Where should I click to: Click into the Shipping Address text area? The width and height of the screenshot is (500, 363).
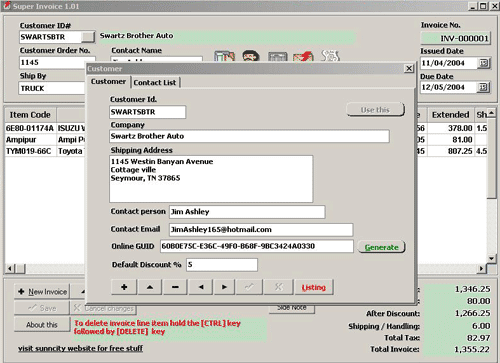tap(211, 179)
